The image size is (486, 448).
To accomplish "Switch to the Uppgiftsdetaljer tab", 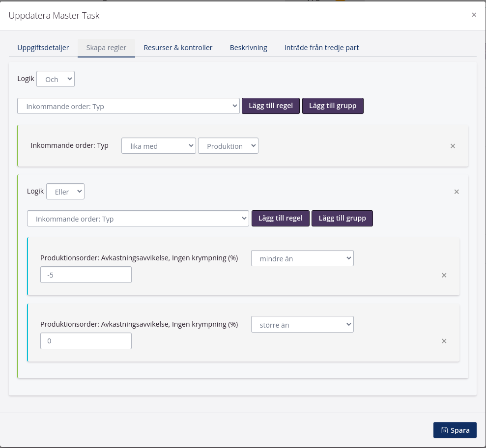I will coord(43,48).
